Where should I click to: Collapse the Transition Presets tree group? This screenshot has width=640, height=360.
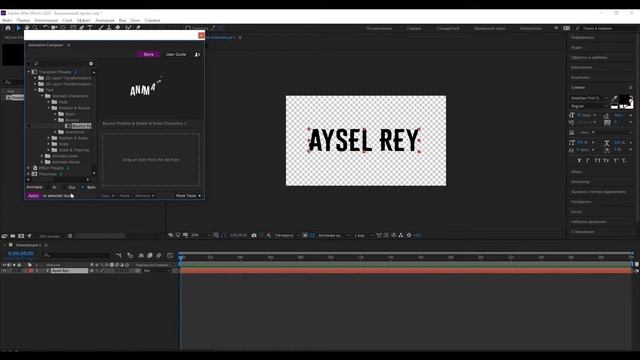29,72
